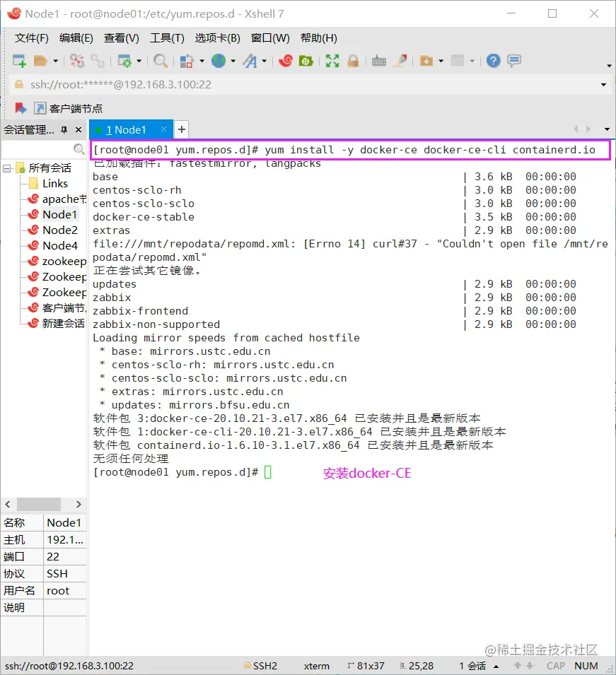Click the session tree scroll left arrow
The height and width of the screenshot is (675, 616).
pyautogui.click(x=8, y=504)
